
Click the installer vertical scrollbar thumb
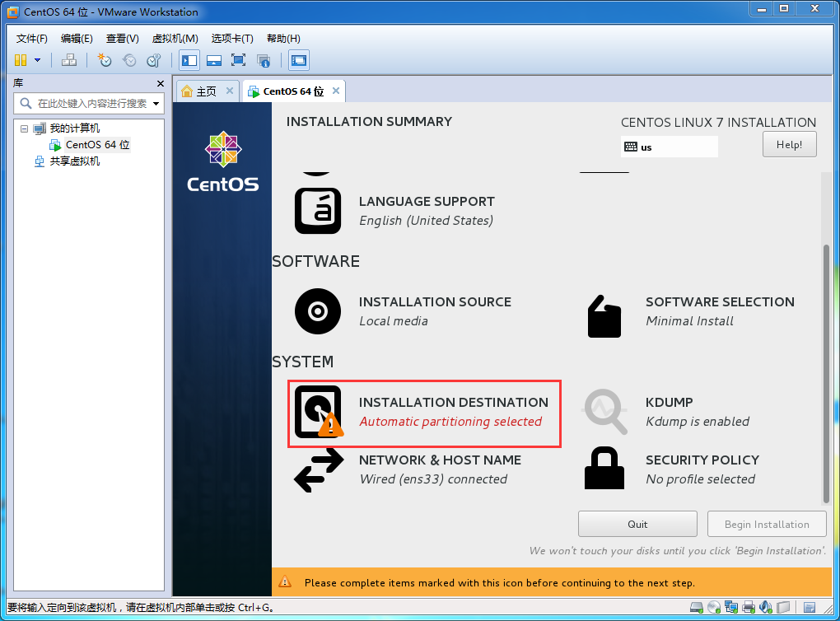(x=826, y=373)
